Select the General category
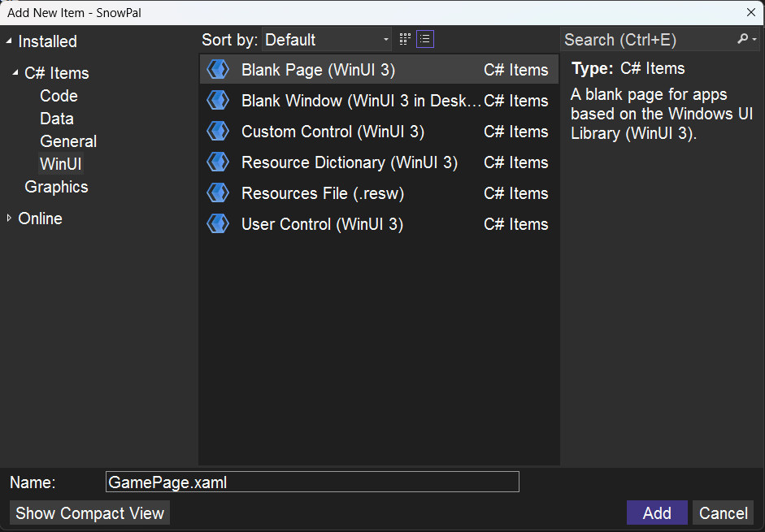This screenshot has width=765, height=532. 68,141
